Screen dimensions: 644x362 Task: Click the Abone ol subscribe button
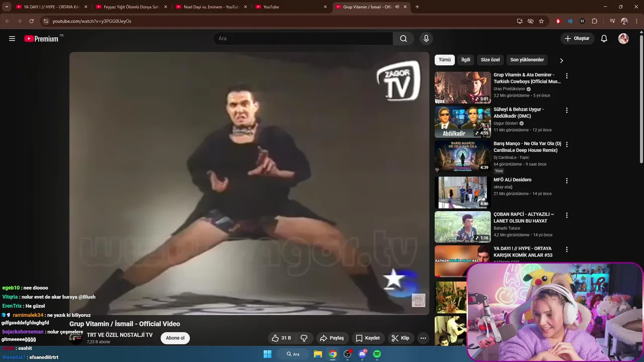[175, 338]
